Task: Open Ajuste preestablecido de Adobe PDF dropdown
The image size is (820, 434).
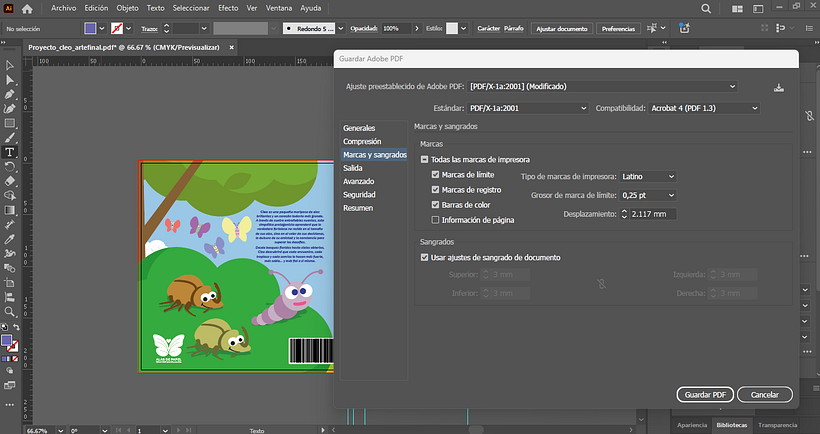Action: click(602, 86)
